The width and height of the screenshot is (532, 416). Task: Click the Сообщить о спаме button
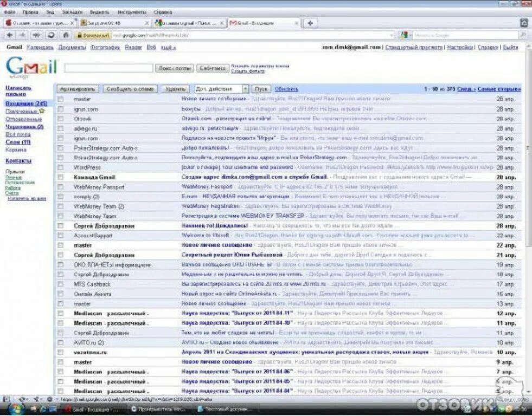click(x=130, y=89)
